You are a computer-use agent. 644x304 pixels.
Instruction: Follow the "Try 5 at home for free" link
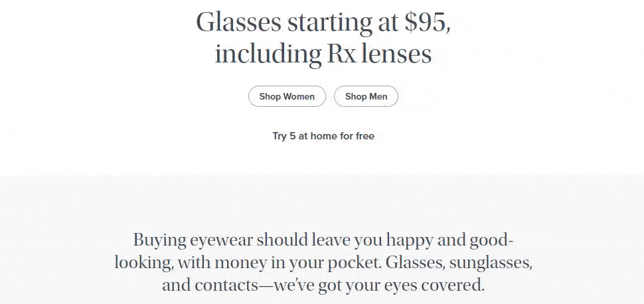(323, 136)
